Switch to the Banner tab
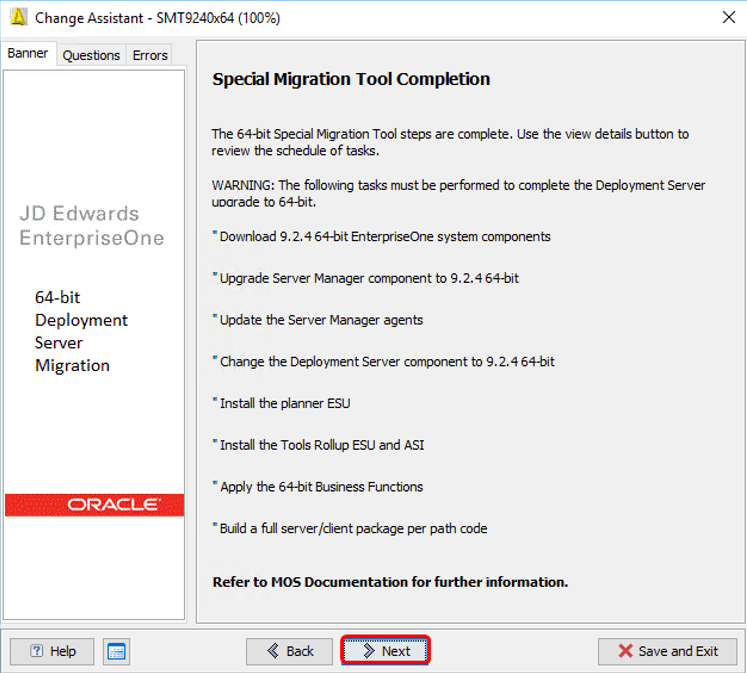This screenshot has width=747, height=673. click(28, 53)
